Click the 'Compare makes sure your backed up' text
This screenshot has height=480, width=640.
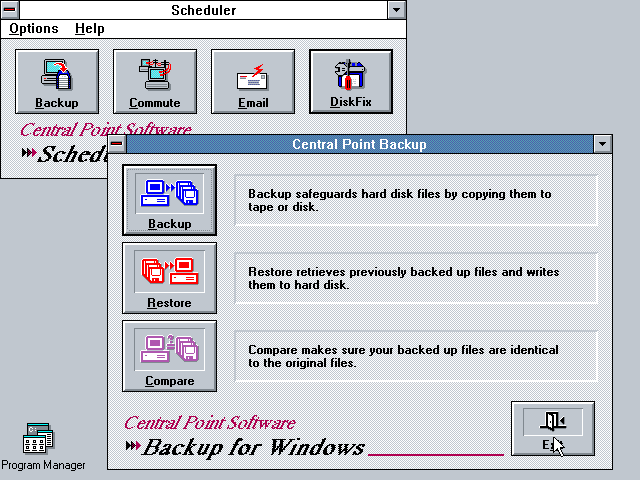coord(403,356)
